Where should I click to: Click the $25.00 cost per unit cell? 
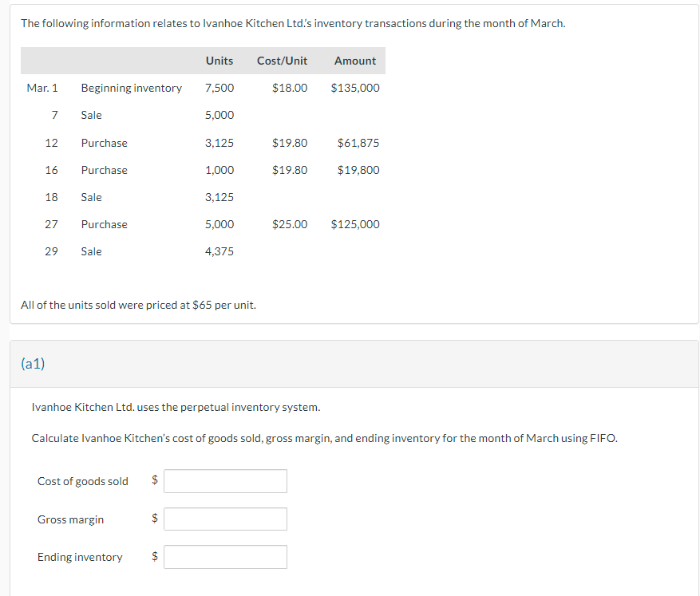click(x=290, y=224)
